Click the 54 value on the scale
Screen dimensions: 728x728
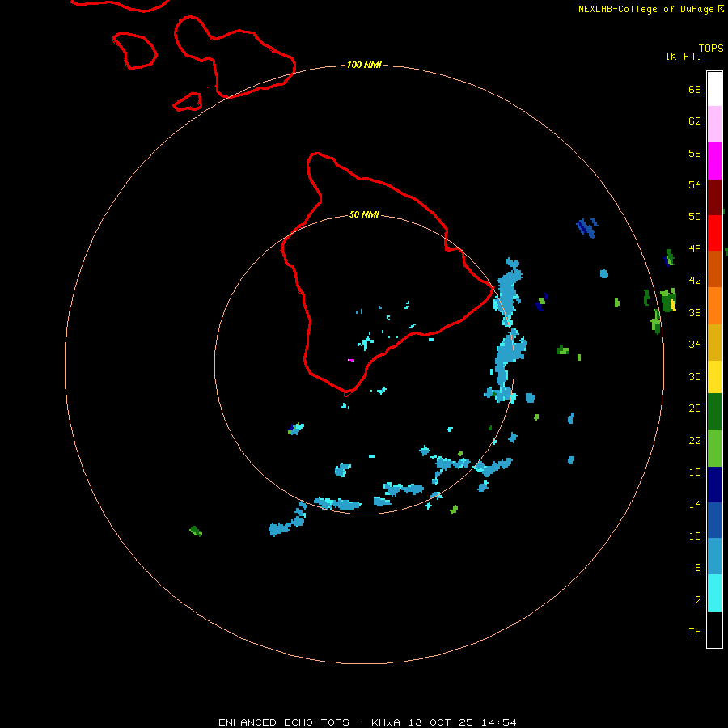click(695, 184)
